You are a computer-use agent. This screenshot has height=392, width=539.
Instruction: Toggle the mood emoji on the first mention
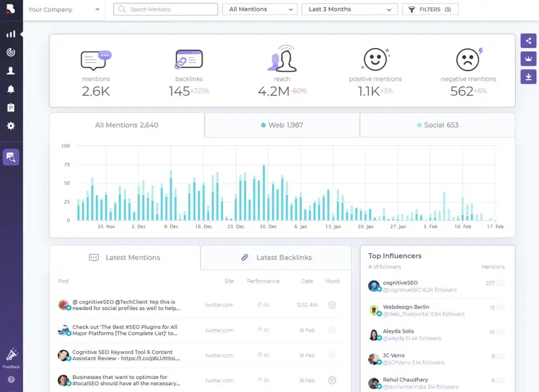[333, 305]
